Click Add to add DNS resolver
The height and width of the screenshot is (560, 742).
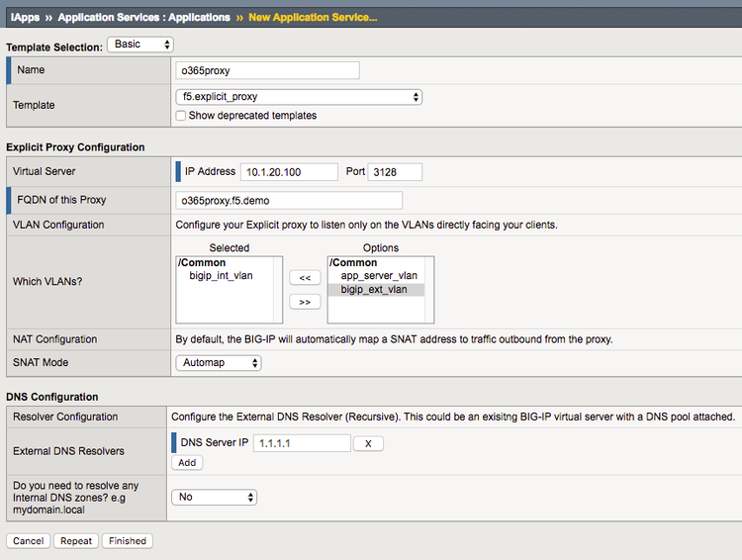186,462
